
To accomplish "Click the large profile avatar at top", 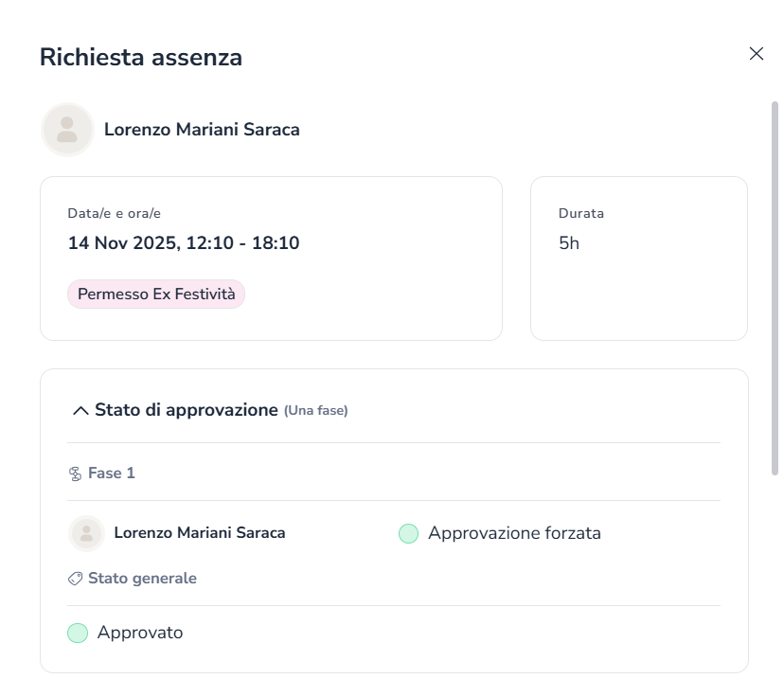I will click(x=67, y=130).
